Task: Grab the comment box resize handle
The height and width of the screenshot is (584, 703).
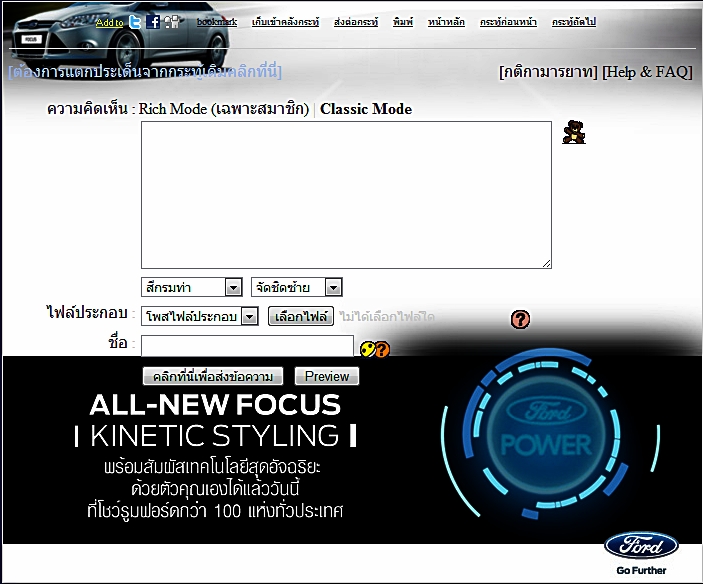Action: coord(547,264)
